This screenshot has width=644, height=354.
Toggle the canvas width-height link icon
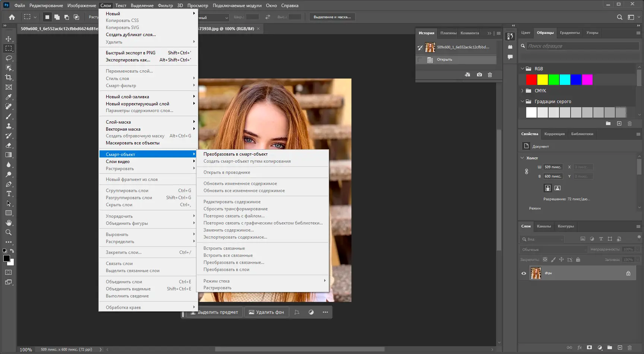(x=527, y=172)
